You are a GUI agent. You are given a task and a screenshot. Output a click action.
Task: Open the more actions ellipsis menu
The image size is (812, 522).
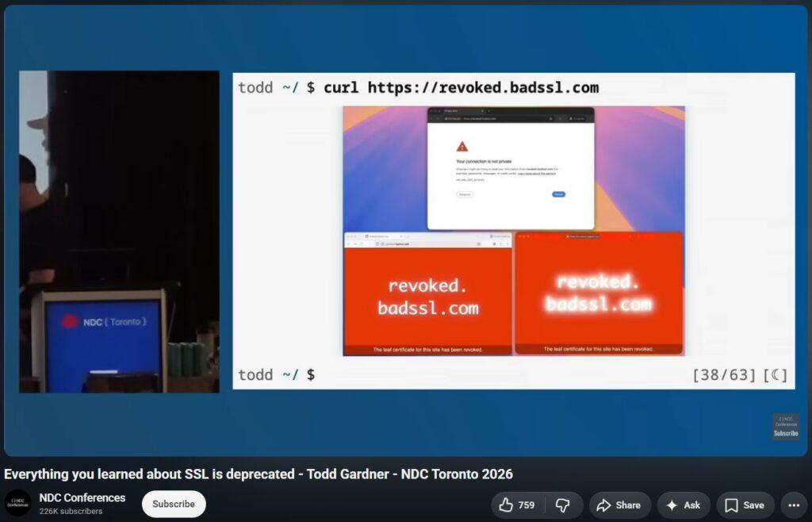[x=794, y=505]
